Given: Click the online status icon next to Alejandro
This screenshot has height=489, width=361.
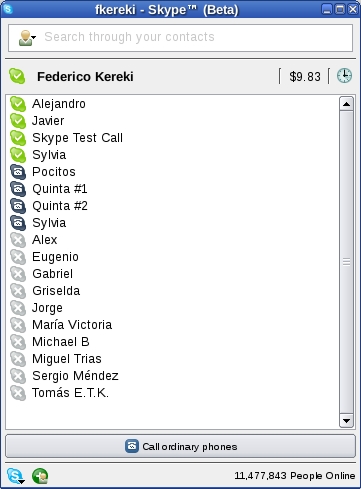Looking at the screenshot, I should [x=18, y=104].
